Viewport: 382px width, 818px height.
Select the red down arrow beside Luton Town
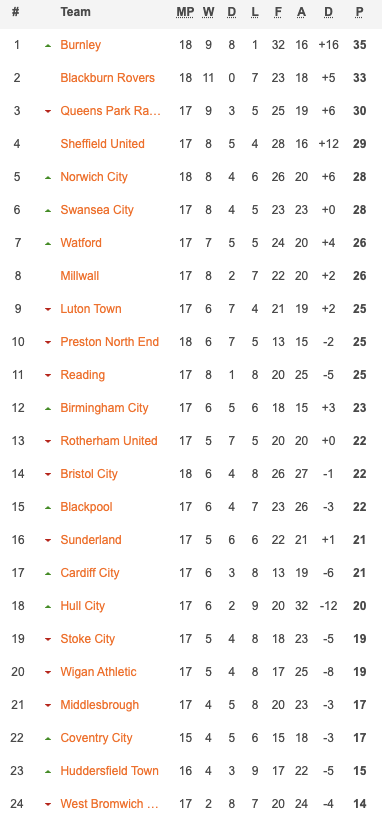[x=48, y=309]
